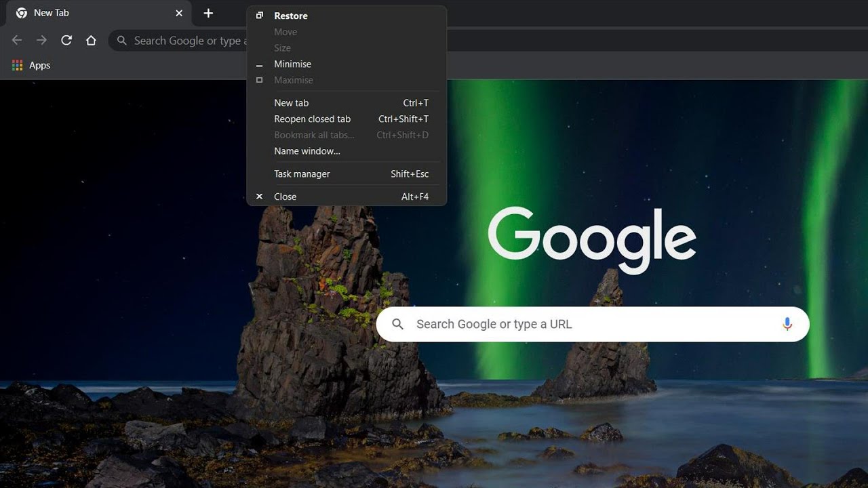Reload the page with the refresh icon
This screenshot has height=488, width=868.
point(66,41)
